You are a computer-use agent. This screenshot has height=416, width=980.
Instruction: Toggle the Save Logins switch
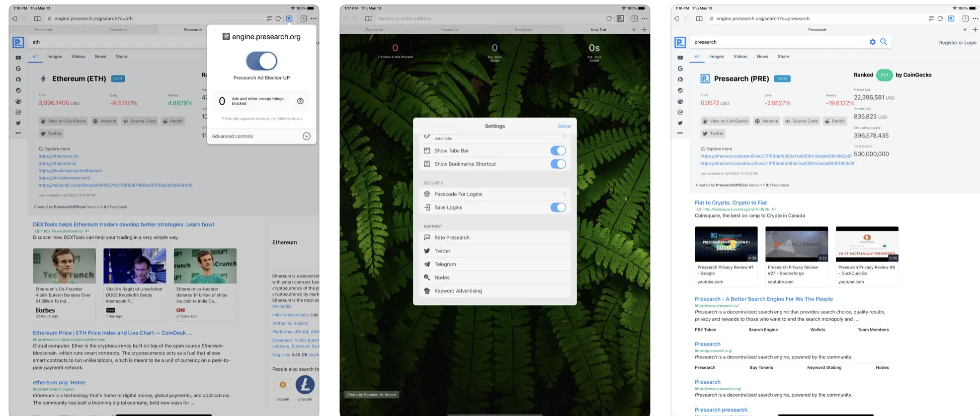(x=558, y=208)
